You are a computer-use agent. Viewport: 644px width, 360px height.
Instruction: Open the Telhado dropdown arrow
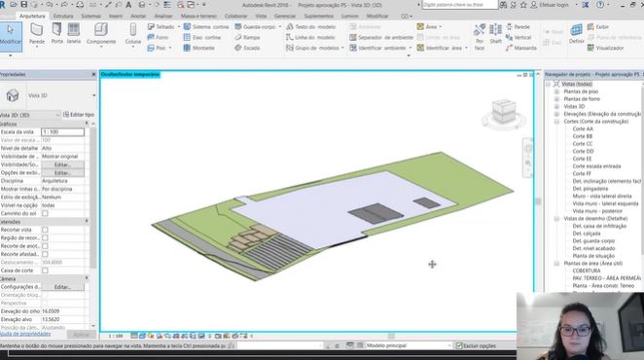point(179,26)
